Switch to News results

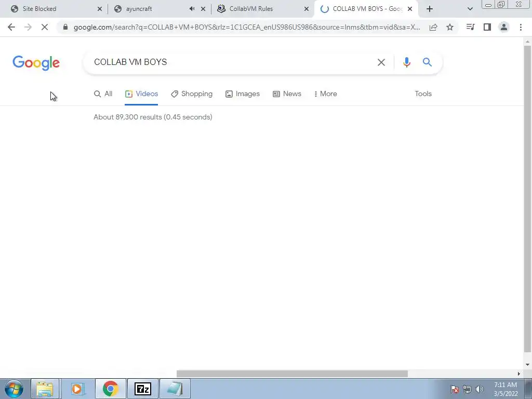click(287, 94)
